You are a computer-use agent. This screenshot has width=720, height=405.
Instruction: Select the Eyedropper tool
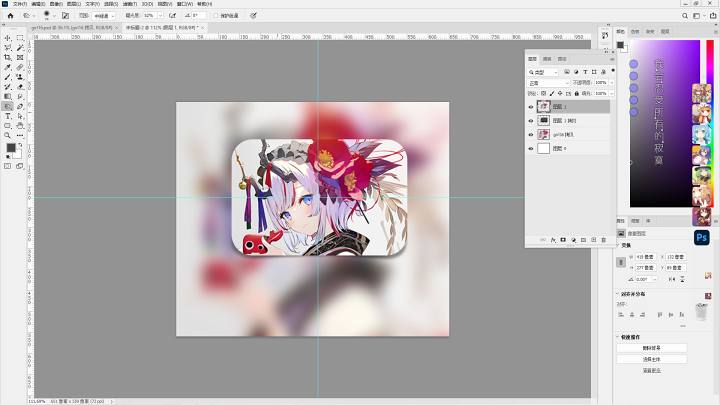pyautogui.click(x=8, y=67)
